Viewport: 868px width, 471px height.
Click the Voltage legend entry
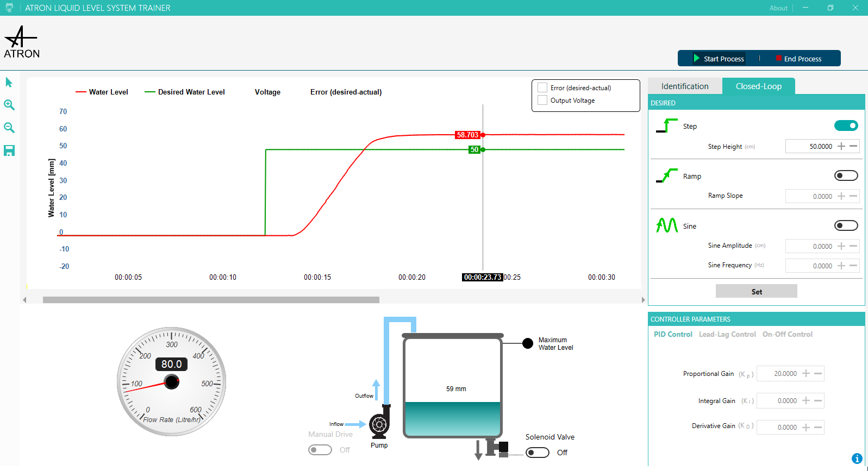267,92
